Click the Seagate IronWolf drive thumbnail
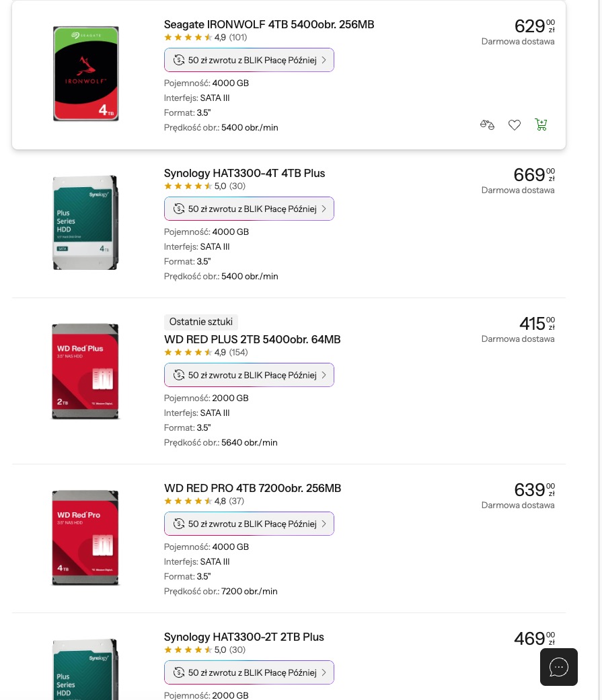 coord(86,74)
